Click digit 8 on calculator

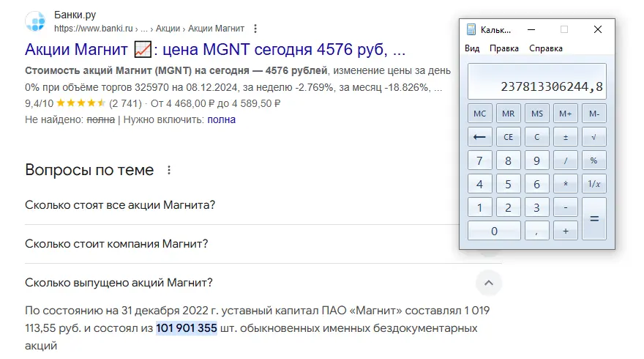[x=509, y=160]
